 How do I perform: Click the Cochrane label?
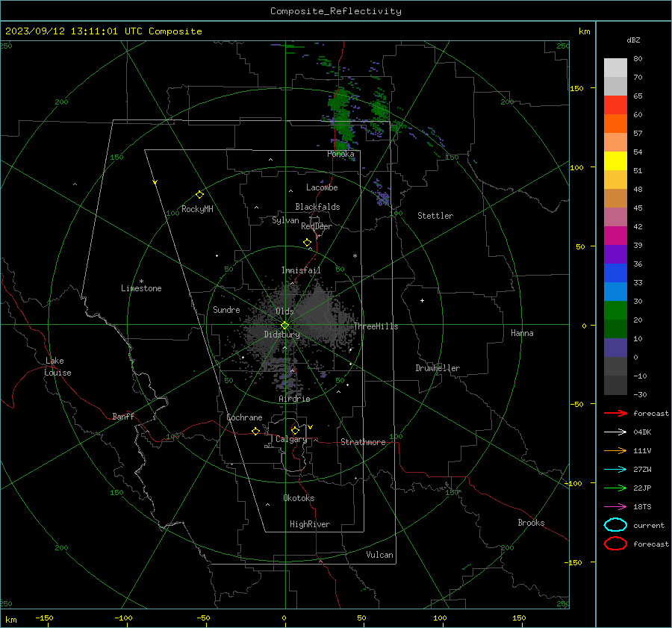[x=244, y=417]
